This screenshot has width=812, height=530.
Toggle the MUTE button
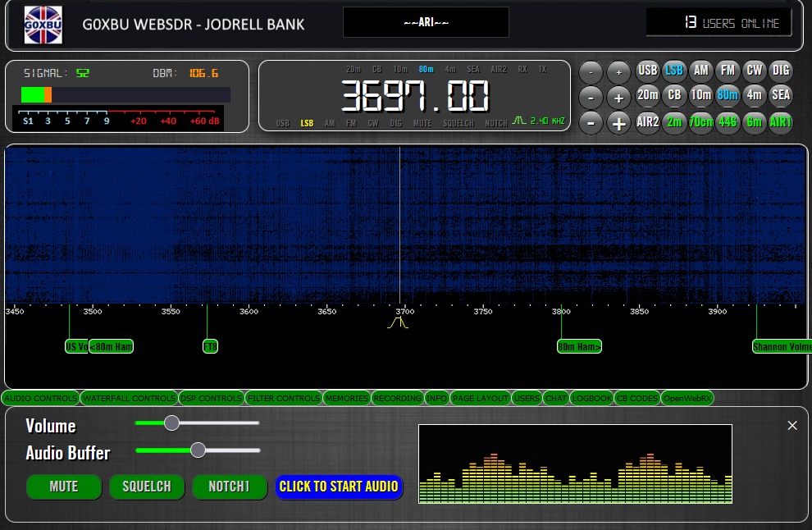point(63,487)
